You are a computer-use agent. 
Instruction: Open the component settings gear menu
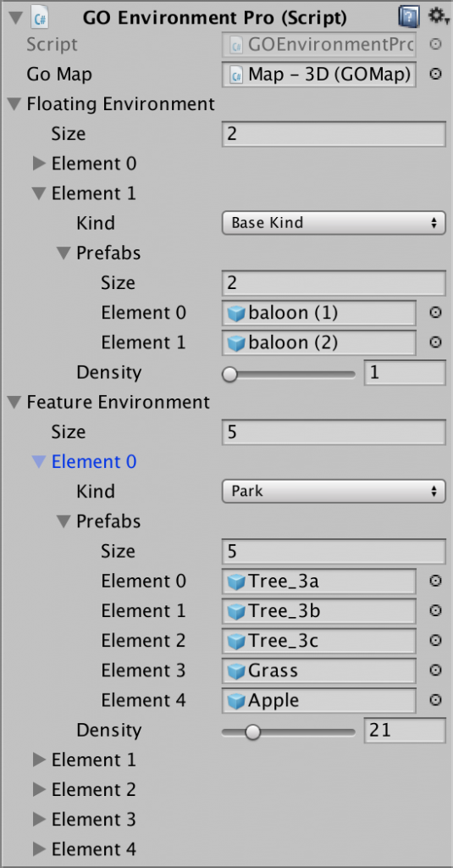pyautogui.click(x=438, y=18)
